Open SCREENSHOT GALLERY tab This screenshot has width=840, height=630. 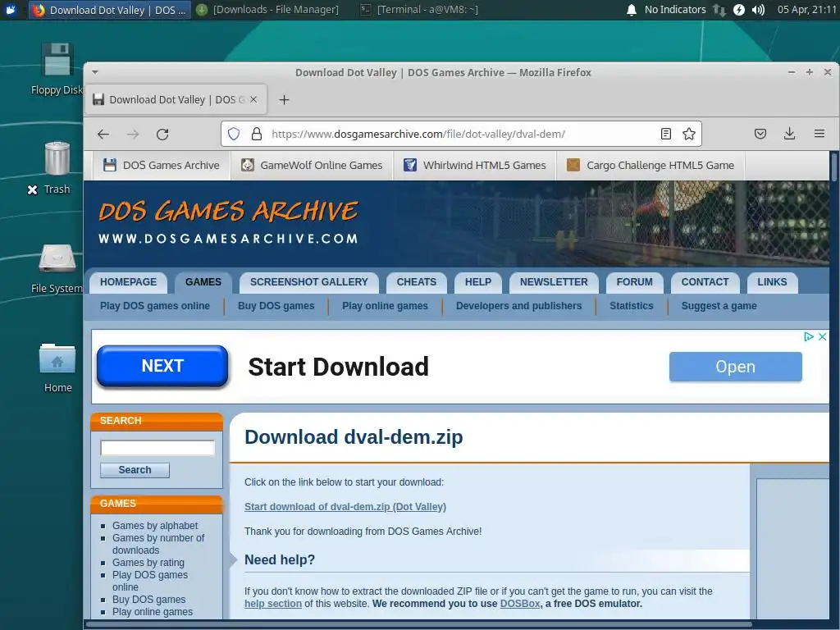[x=309, y=282]
